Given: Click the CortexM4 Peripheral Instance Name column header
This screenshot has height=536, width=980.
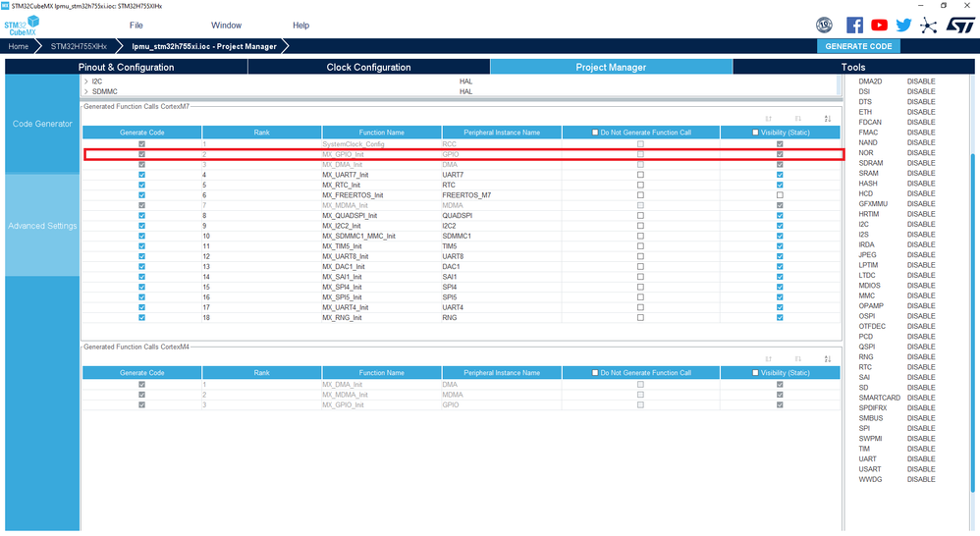Looking at the screenshot, I should pos(502,373).
